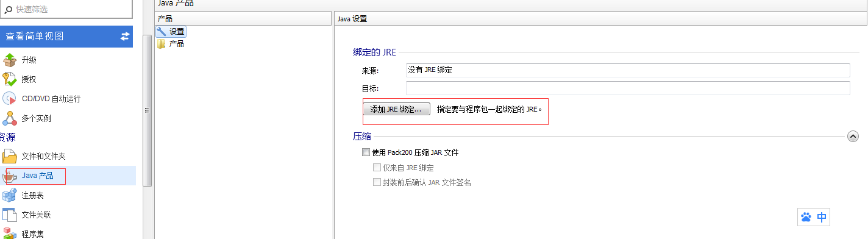Click the 来源 field showing 没有 JRE 绑定
Image resolution: width=868 pixels, height=239 pixels.
point(627,70)
